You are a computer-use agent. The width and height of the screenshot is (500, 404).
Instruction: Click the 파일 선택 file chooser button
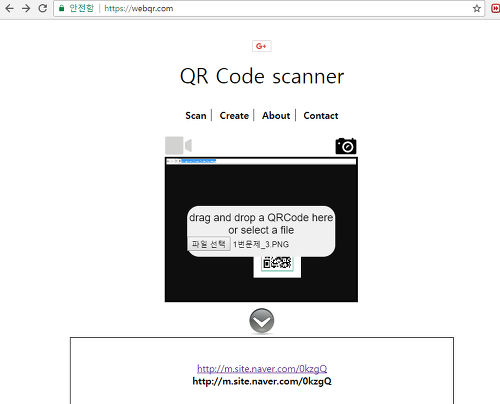click(209, 244)
